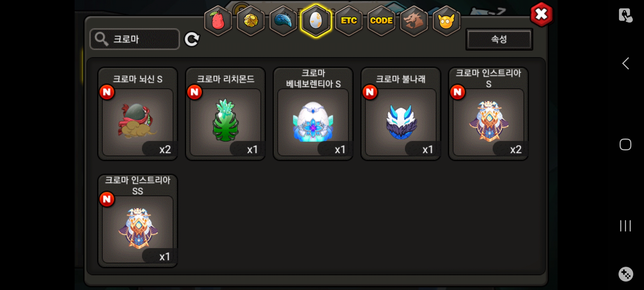This screenshot has width=644, height=290.
Task: Close the inventory with red X
Action: [541, 15]
